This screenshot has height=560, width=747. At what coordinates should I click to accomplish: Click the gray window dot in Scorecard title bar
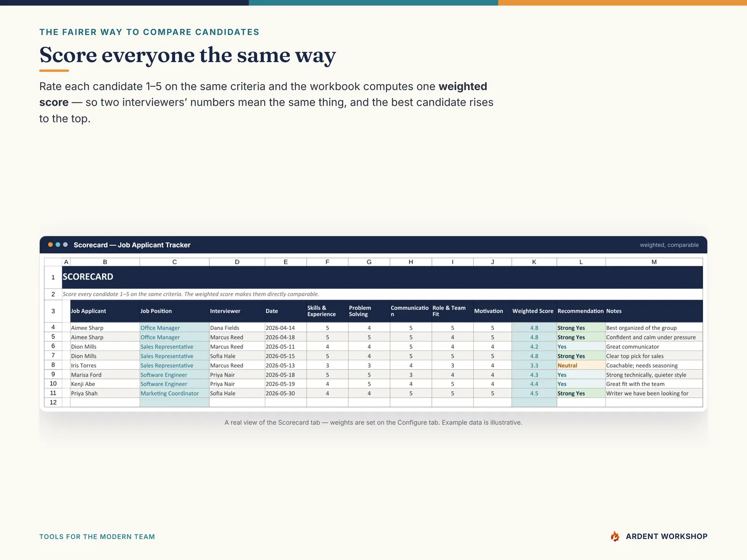pyautogui.click(x=65, y=245)
